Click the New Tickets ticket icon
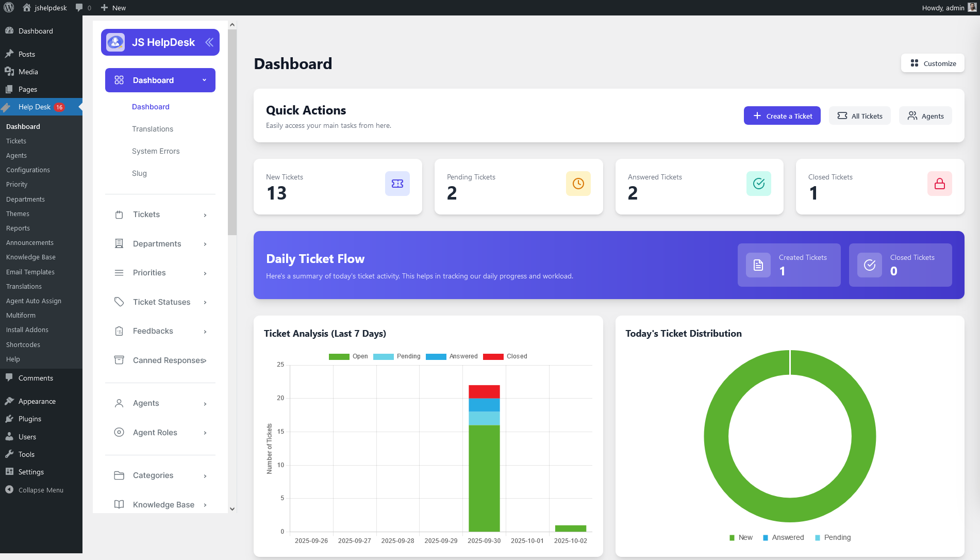Viewport: 980px width, 560px height. (397, 184)
